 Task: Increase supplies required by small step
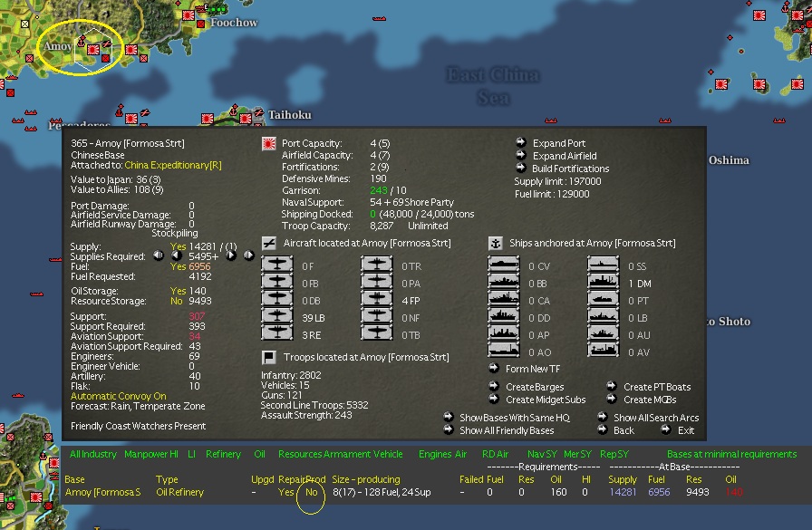click(231, 255)
